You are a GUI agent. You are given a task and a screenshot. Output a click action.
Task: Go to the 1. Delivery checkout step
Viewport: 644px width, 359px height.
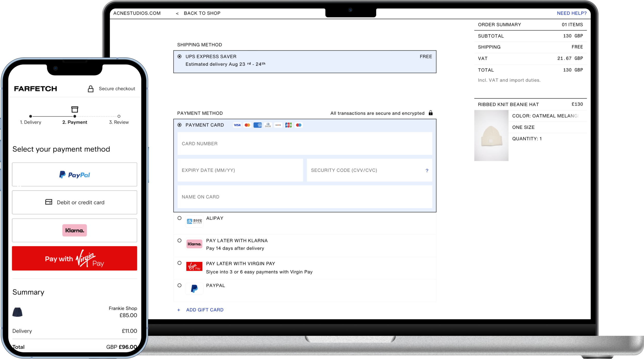click(x=31, y=122)
